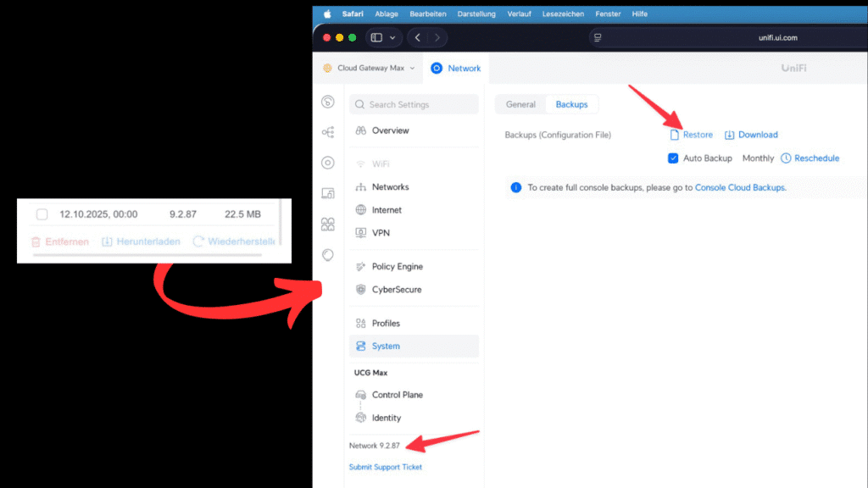Viewport: 868px width, 488px height.
Task: Select Profiles in the settings sidebar
Action: [386, 324]
